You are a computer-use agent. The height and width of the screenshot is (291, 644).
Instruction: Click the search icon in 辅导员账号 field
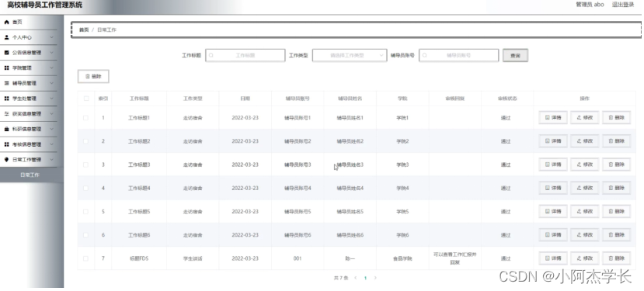425,55
